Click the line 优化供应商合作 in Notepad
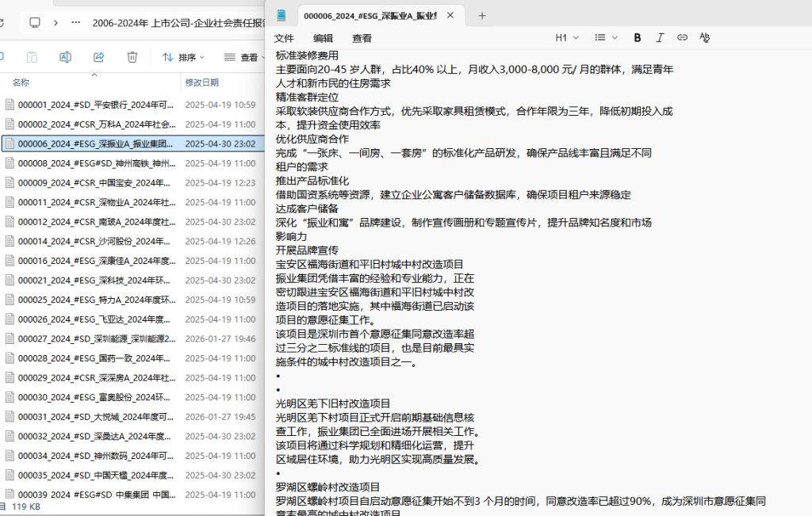The image size is (812, 516). pos(312,140)
